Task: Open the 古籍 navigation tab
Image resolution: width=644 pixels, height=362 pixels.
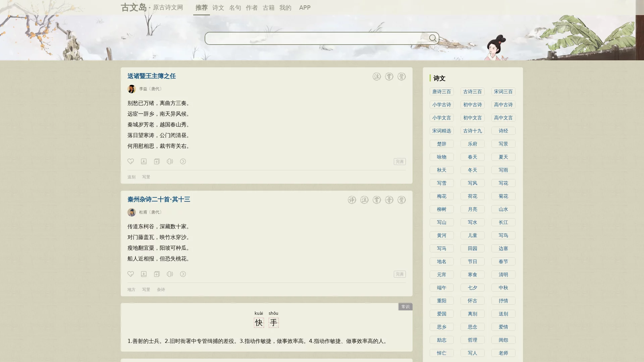Action: click(268, 7)
